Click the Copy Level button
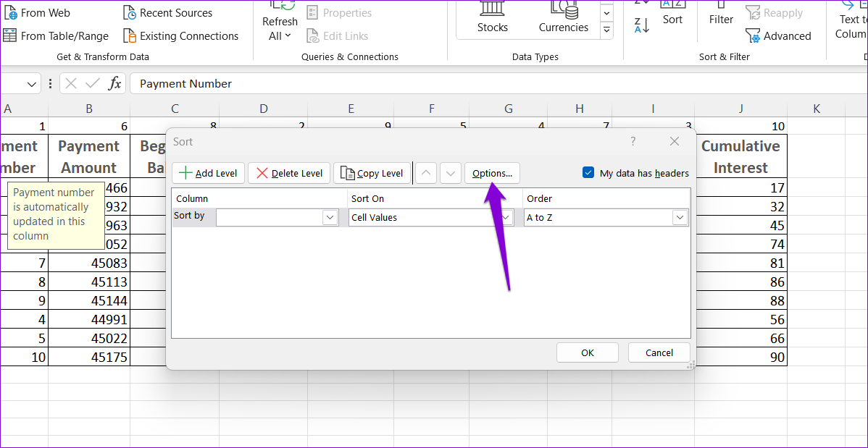 [372, 173]
